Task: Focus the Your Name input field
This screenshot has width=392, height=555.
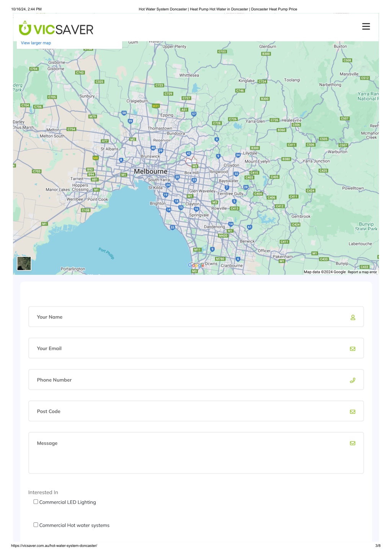Action: coord(196,317)
